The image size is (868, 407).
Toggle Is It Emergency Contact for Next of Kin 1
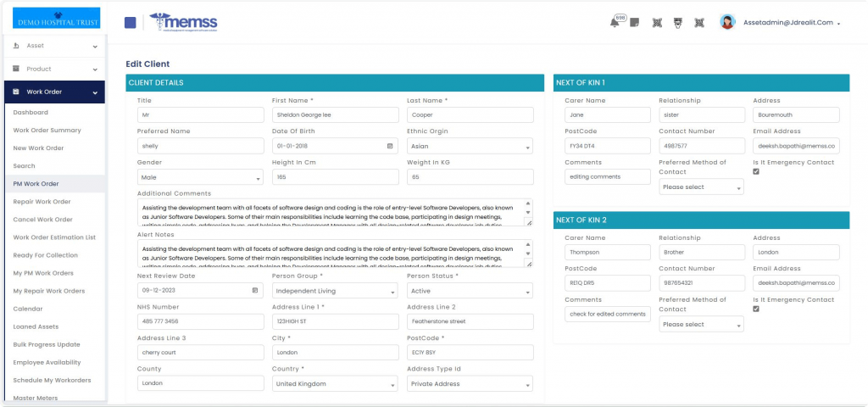tap(756, 171)
